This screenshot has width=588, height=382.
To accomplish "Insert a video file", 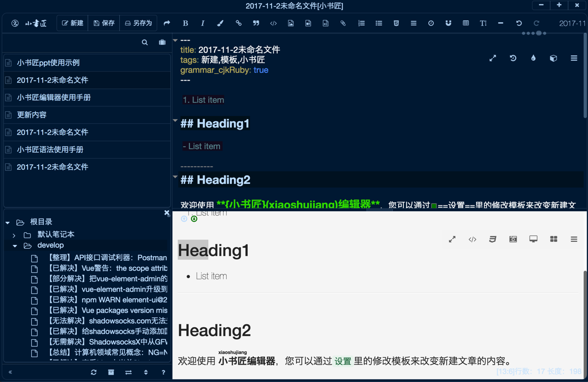I will click(x=308, y=23).
